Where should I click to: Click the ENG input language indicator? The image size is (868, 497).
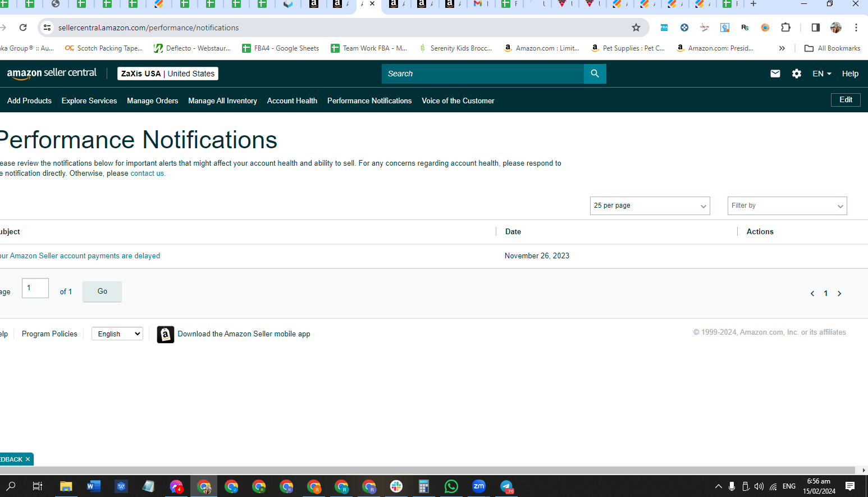tap(789, 486)
